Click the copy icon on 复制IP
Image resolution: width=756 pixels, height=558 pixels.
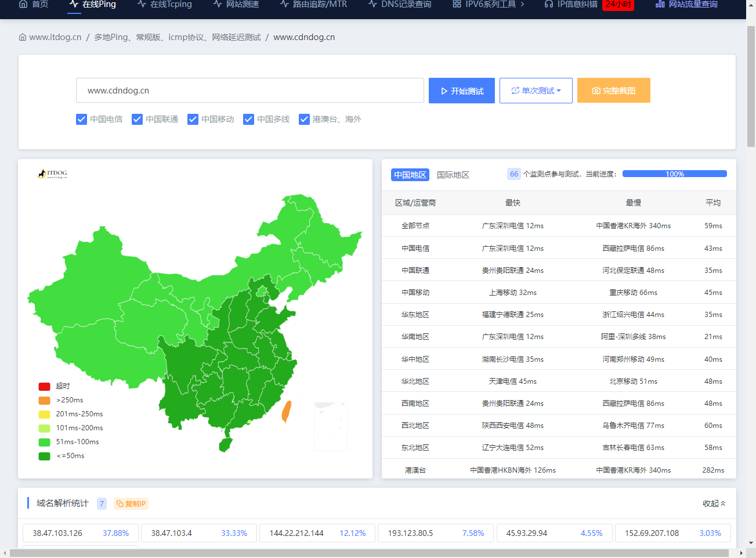120,504
